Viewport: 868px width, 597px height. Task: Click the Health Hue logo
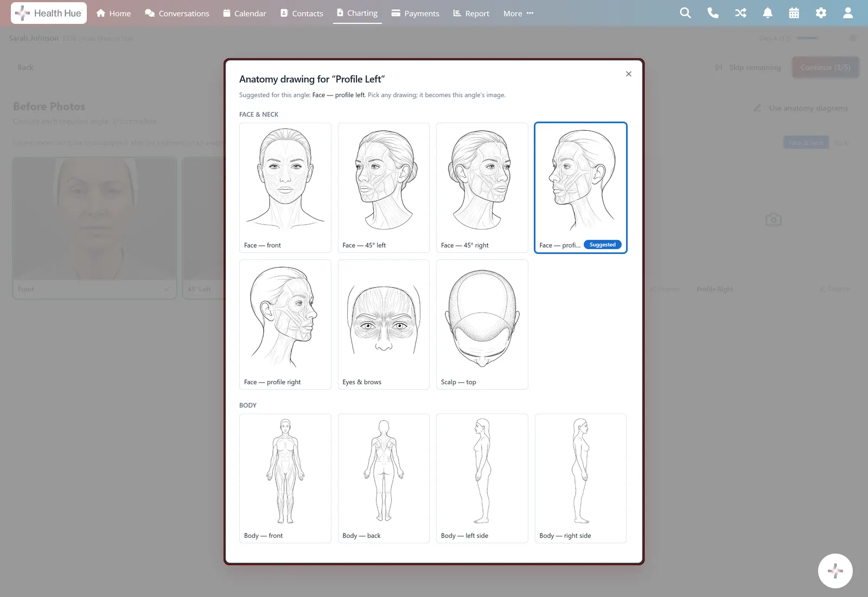(49, 13)
